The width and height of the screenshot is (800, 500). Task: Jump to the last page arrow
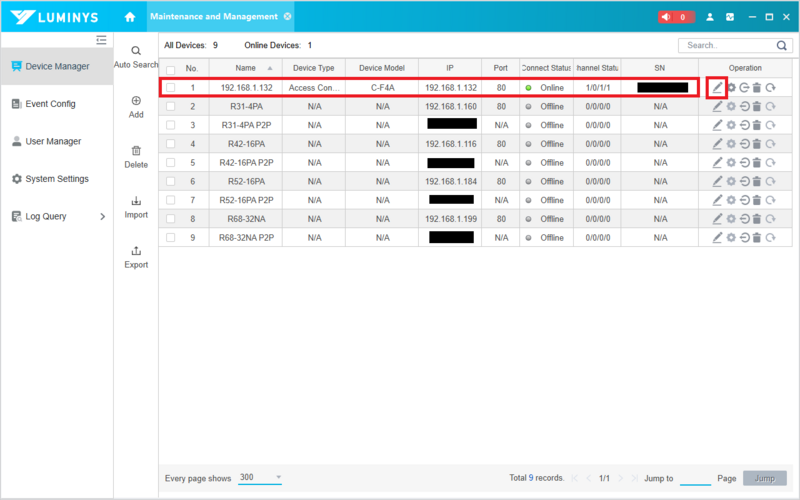coord(634,478)
